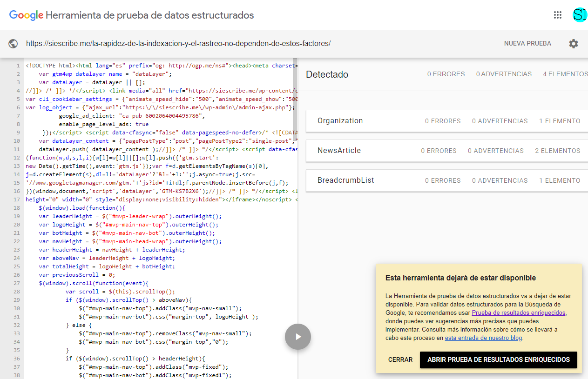Click '0 ERRORES' in the NewsArticle row
Viewport: 588px width, 379px height.
[439, 151]
